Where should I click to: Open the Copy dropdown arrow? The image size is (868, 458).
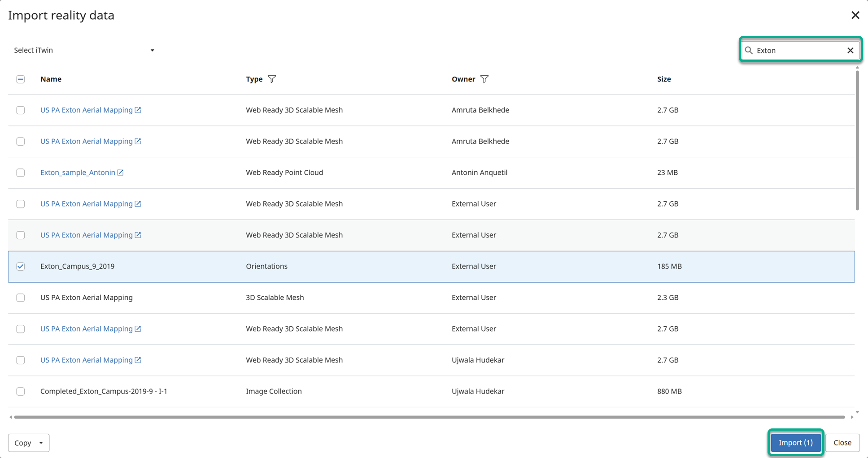[41, 443]
